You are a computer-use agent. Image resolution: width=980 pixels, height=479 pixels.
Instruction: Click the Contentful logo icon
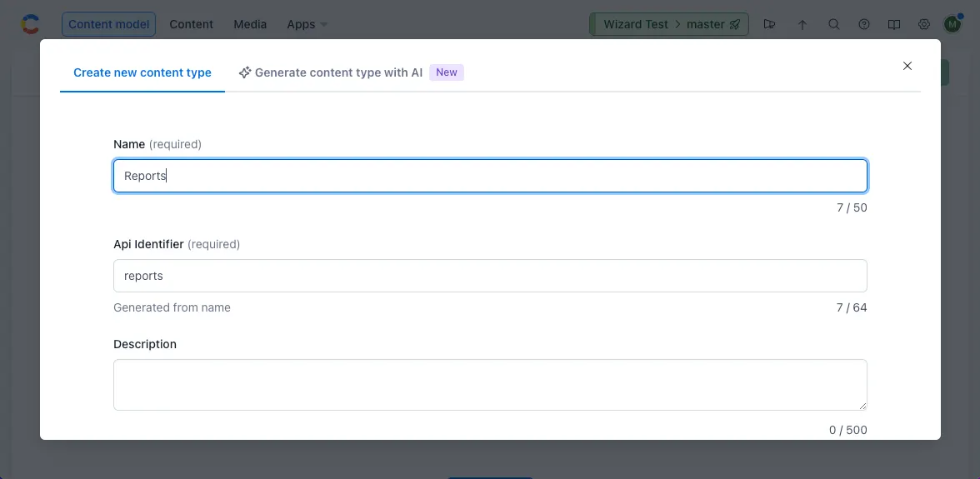pos(30,24)
